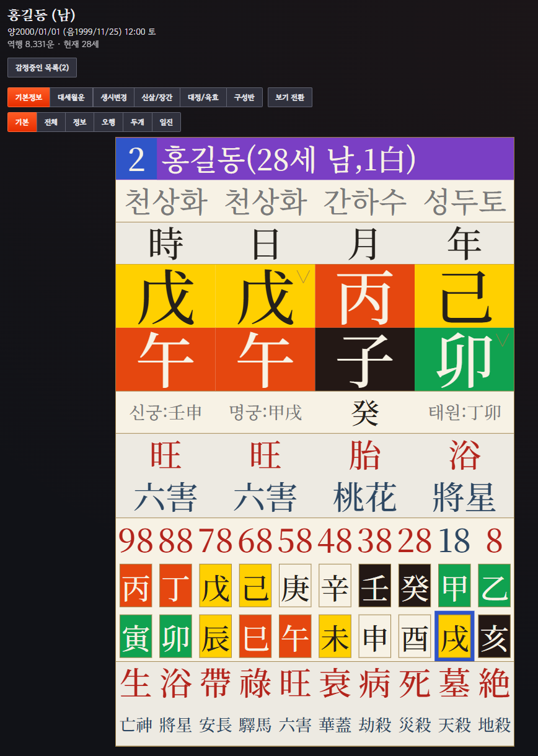Open the 생시변경 tab

(x=114, y=97)
